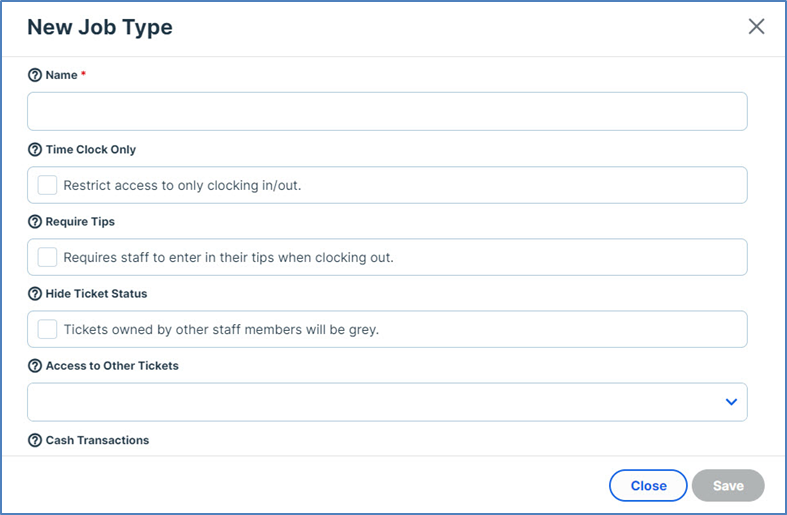
Task: Click the Time Clock Only field label
Action: [91, 149]
